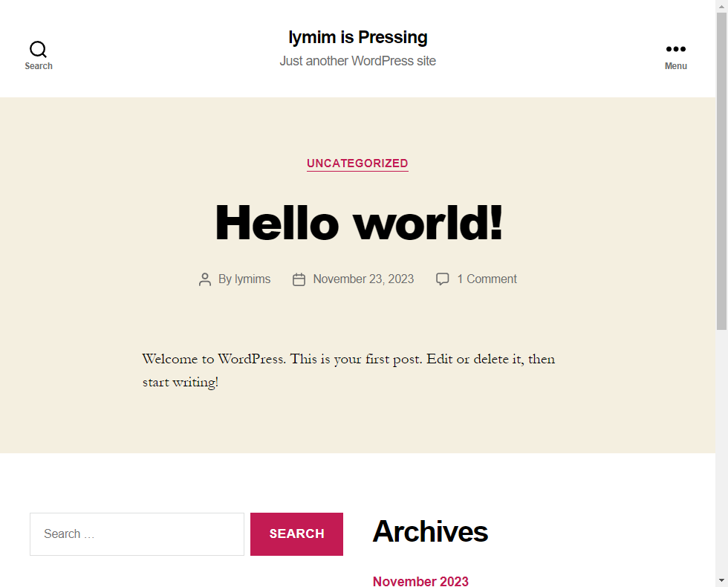Click the Archives heading

coord(430,531)
